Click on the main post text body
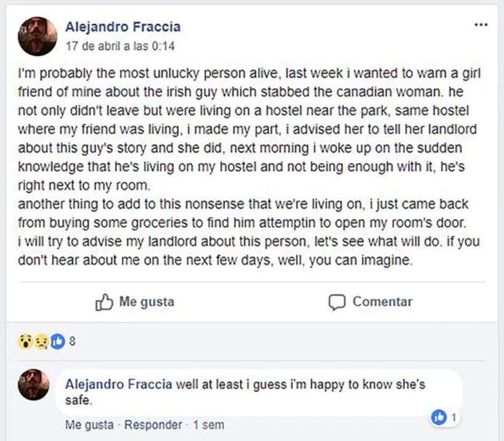Image resolution: width=504 pixels, height=441 pixels. (x=246, y=166)
